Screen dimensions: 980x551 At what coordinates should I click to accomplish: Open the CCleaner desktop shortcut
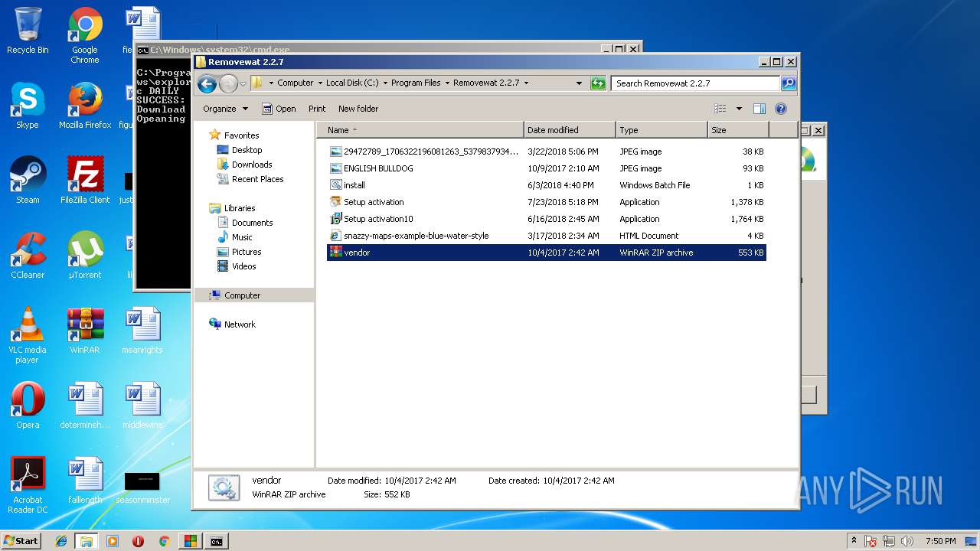(28, 256)
